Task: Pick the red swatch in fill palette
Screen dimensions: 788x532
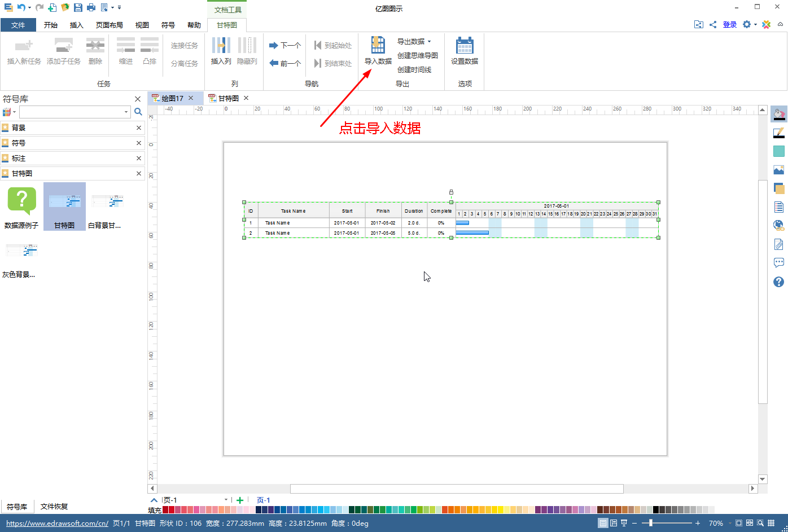Action: coord(172,510)
